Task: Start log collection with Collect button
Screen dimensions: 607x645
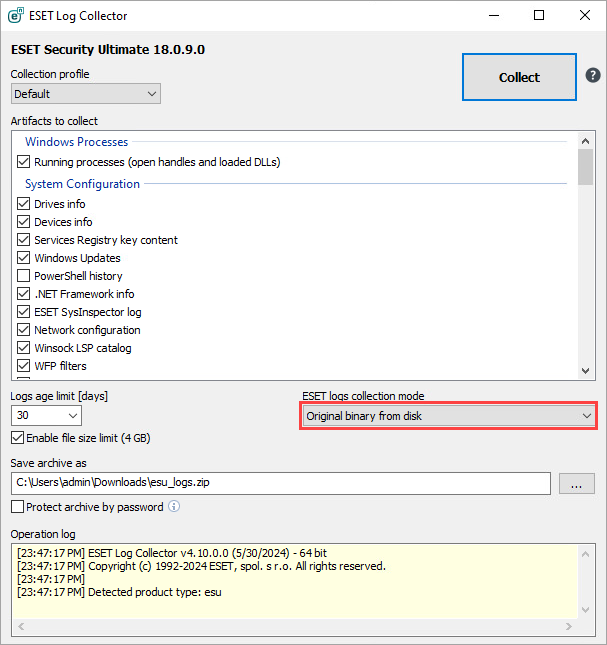Action: coord(519,77)
